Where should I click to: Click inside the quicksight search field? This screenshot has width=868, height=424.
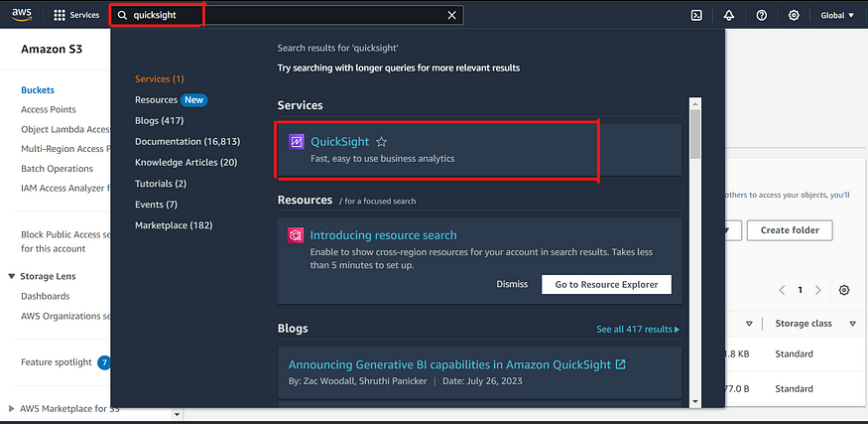288,16
